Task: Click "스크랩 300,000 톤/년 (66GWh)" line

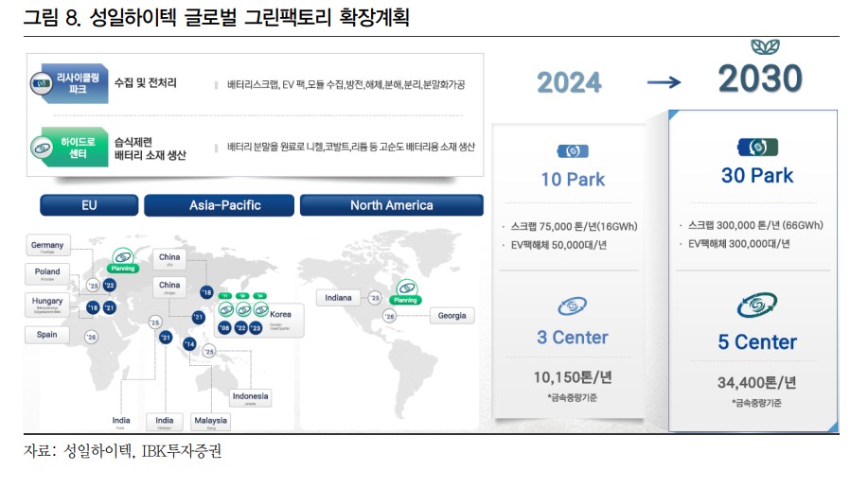Action: [x=755, y=225]
